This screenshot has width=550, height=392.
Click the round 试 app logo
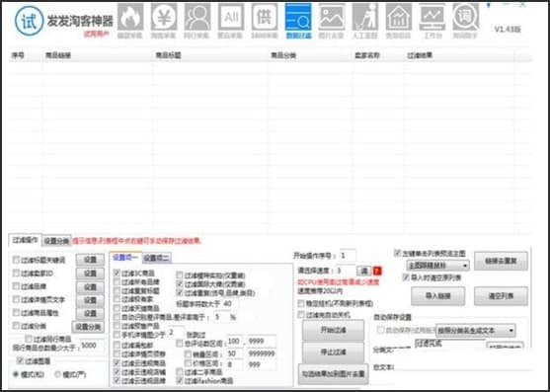pos(29,21)
